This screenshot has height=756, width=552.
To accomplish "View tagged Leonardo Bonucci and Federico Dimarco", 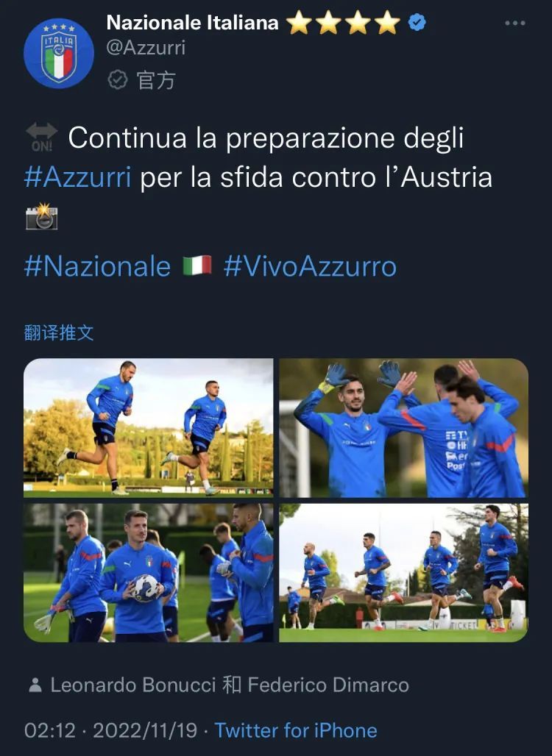I will point(230,685).
